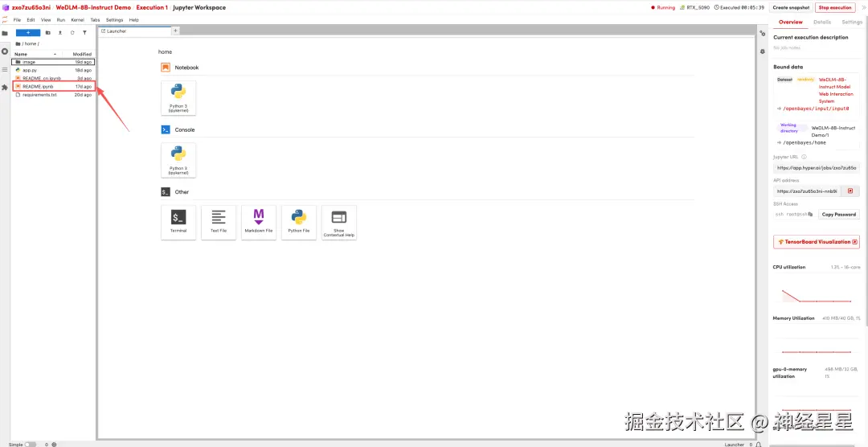Open the Running Terminals and Kernels panel
868x447 pixels.
coord(5,51)
